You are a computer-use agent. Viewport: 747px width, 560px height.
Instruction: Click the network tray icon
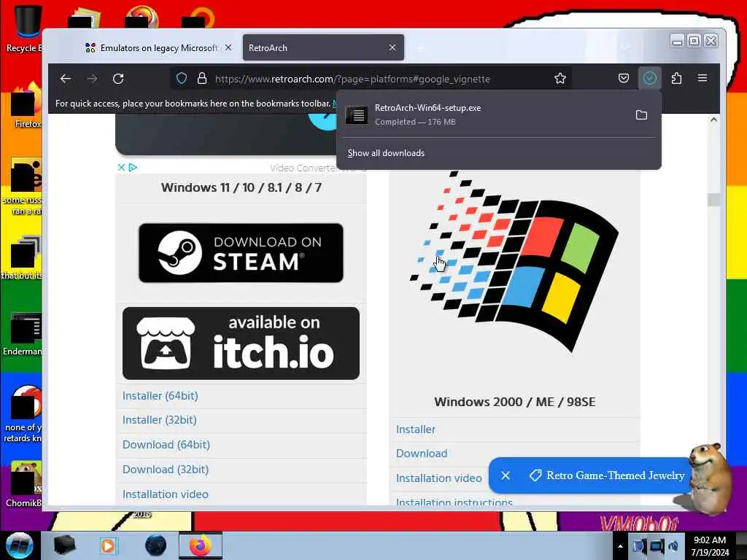(657, 545)
